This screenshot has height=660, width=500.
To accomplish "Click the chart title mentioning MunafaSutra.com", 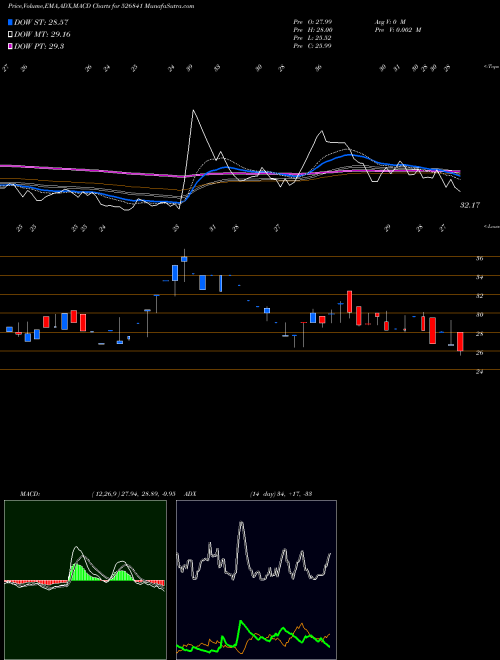I will (x=101, y=7).
